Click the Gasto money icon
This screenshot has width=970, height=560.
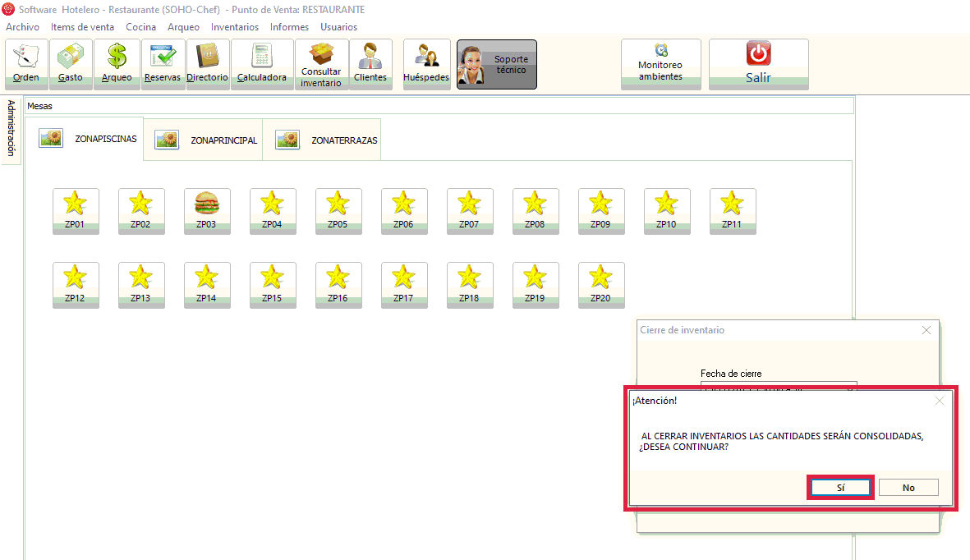[71, 64]
